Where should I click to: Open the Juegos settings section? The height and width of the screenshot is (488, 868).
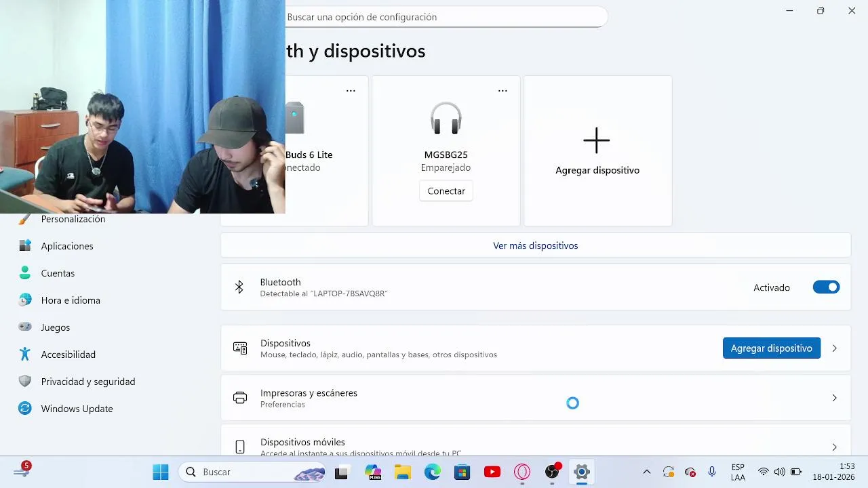[x=56, y=327]
